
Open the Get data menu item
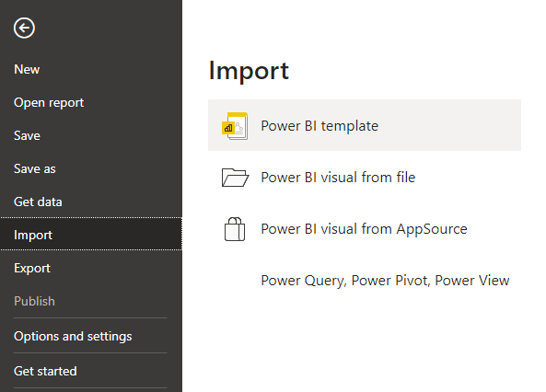(x=38, y=202)
